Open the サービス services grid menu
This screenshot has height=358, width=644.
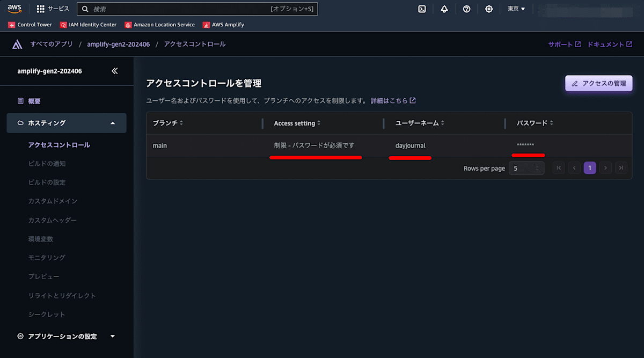coord(53,9)
